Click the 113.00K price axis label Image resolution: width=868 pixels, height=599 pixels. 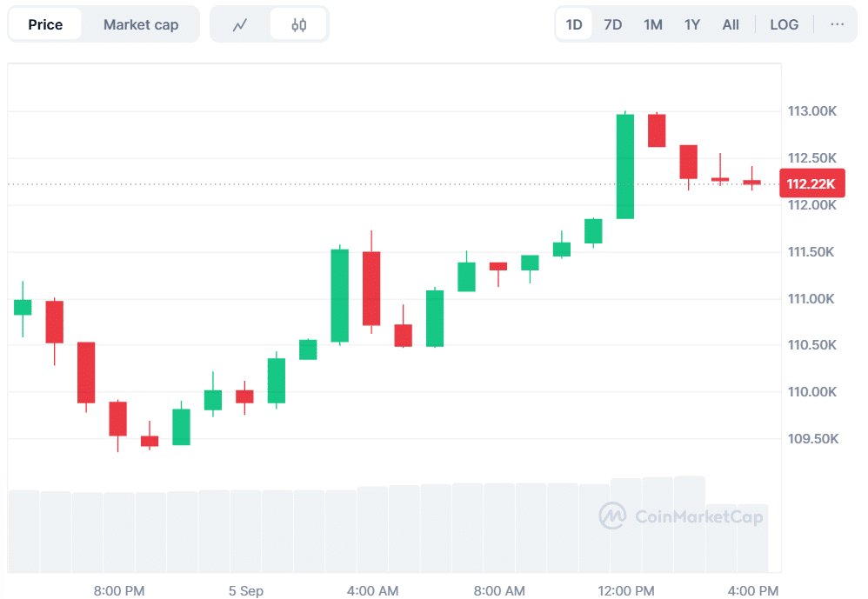[x=811, y=111]
